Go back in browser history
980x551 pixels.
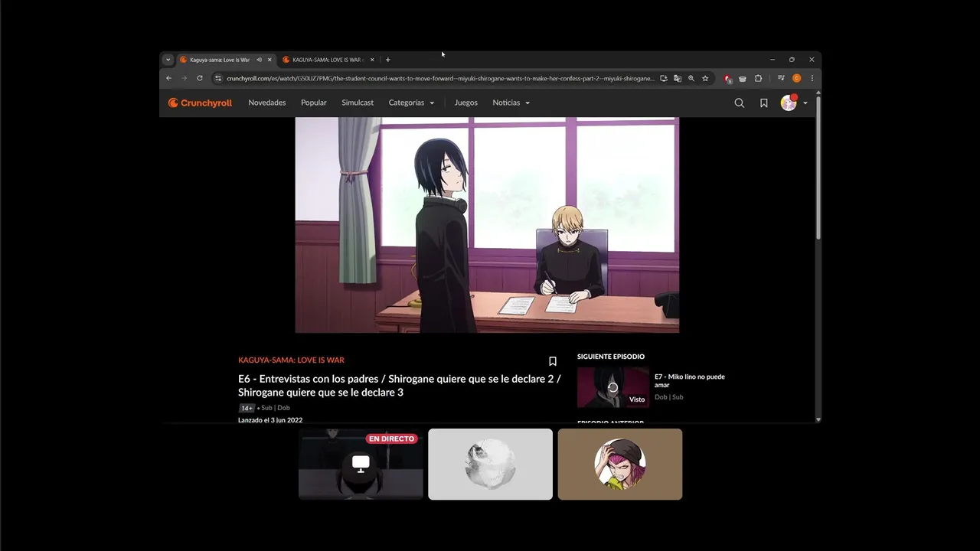coord(169,78)
